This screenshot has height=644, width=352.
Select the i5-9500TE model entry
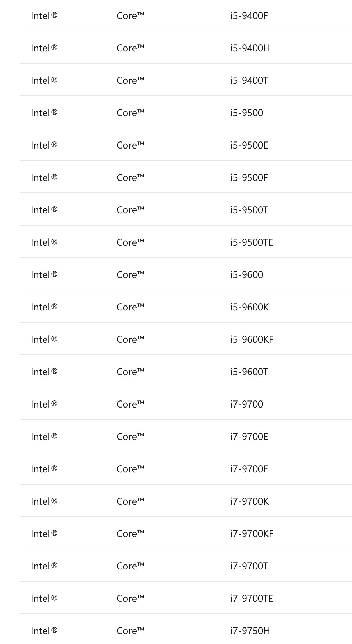point(251,242)
